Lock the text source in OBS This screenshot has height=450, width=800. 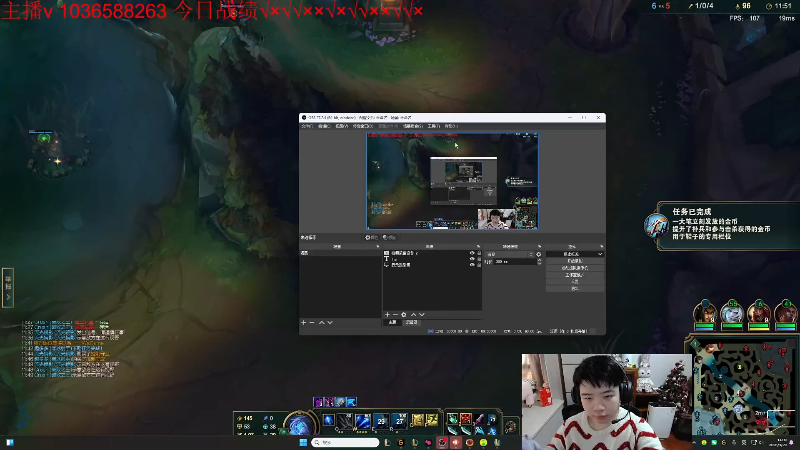coord(479,259)
